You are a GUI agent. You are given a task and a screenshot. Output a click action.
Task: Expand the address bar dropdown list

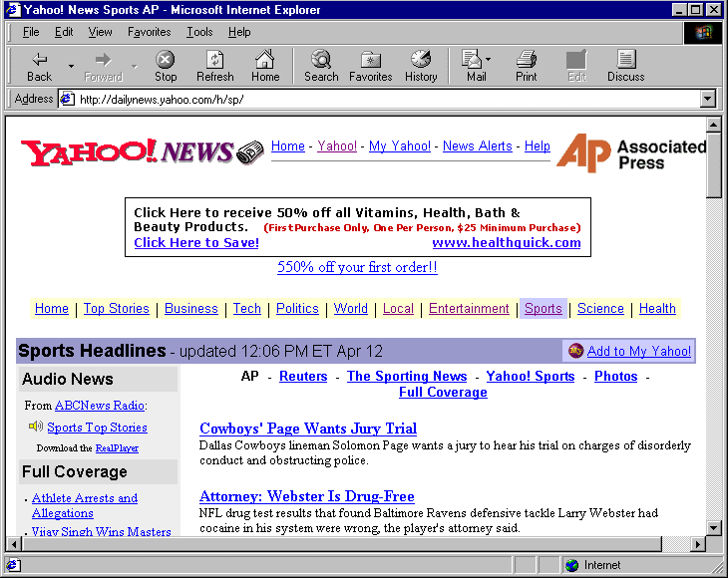708,99
